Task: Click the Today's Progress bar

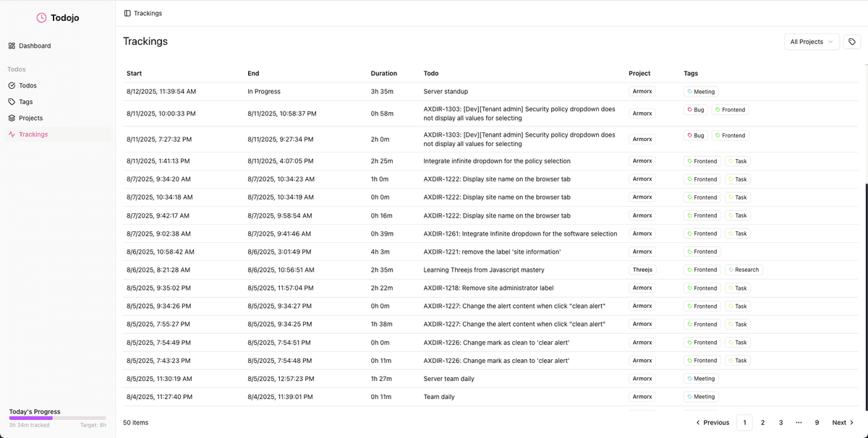Action: [x=57, y=418]
